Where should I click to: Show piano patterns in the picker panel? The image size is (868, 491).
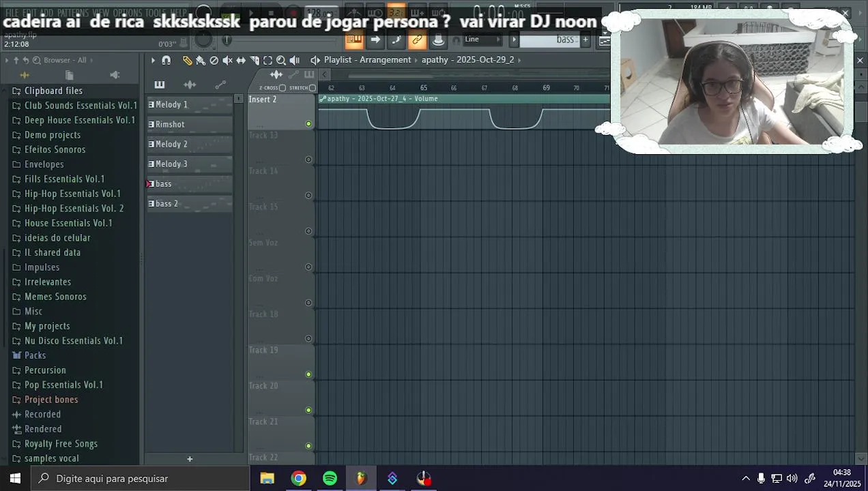tap(160, 85)
